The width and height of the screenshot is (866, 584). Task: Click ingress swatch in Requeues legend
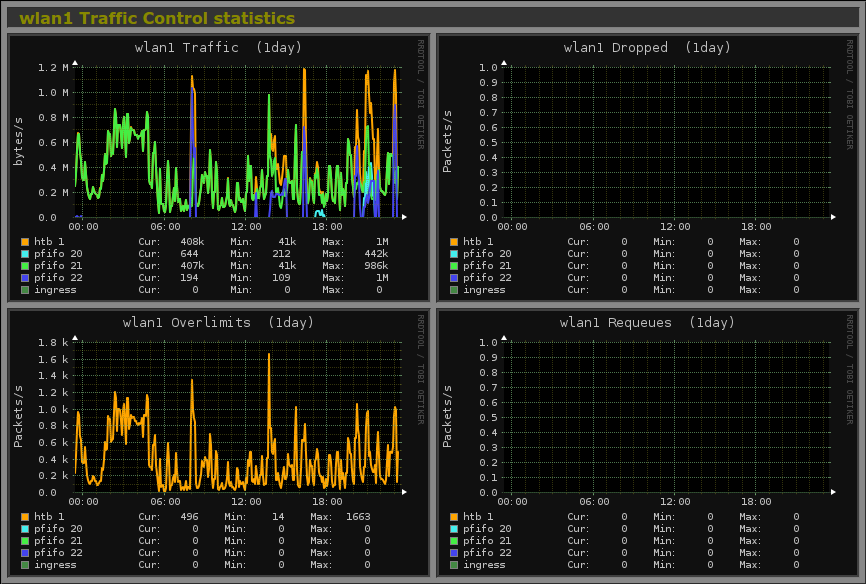click(454, 565)
